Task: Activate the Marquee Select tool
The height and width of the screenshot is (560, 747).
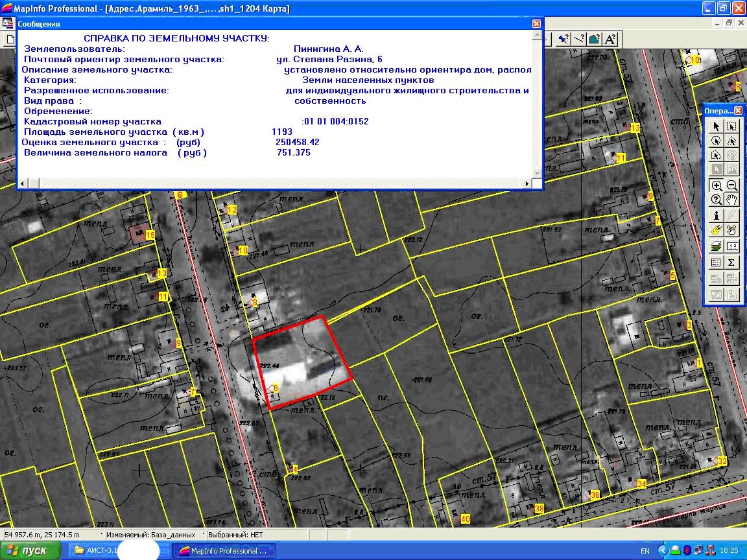Action: click(x=731, y=126)
